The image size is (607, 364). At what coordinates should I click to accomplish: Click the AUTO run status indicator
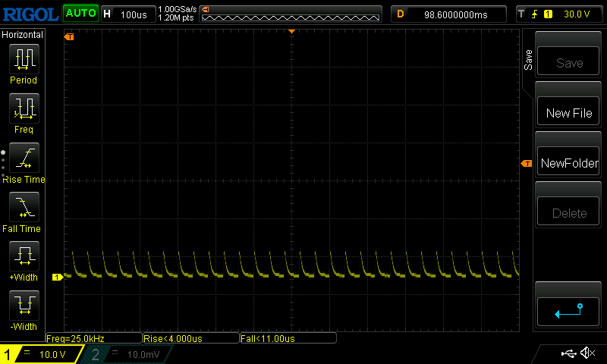point(80,13)
